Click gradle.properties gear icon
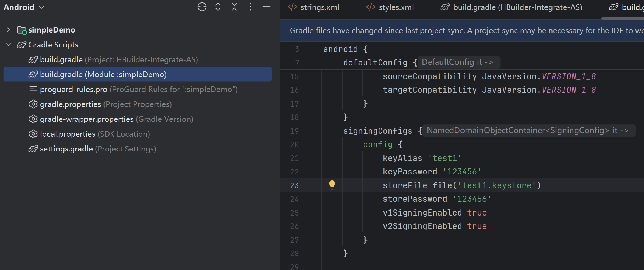 (33, 104)
